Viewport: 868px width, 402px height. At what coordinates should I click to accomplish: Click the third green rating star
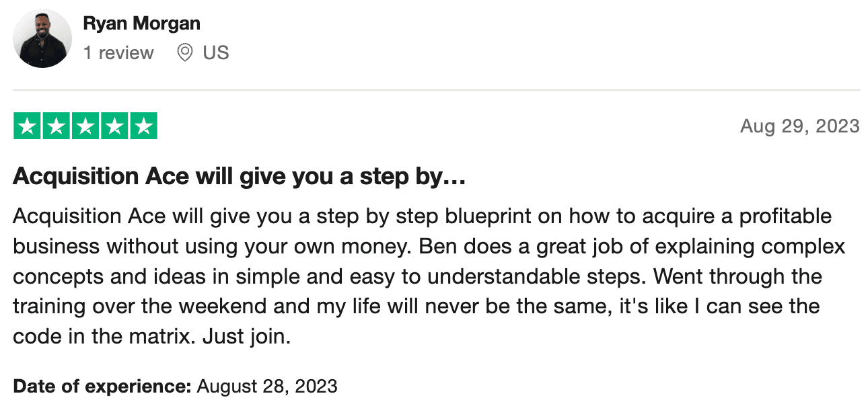(x=85, y=126)
